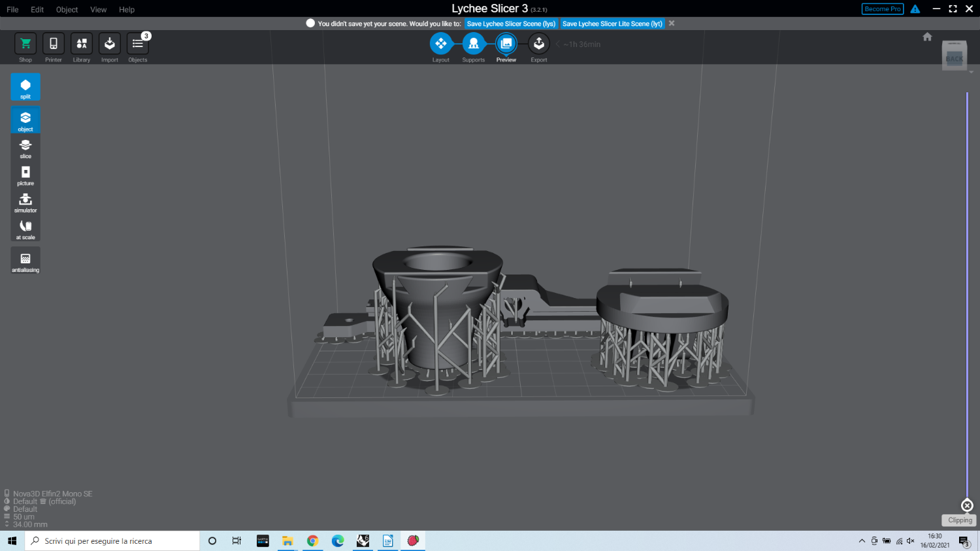Image resolution: width=980 pixels, height=551 pixels.
Task: Toggle the split view mode
Action: click(25, 87)
